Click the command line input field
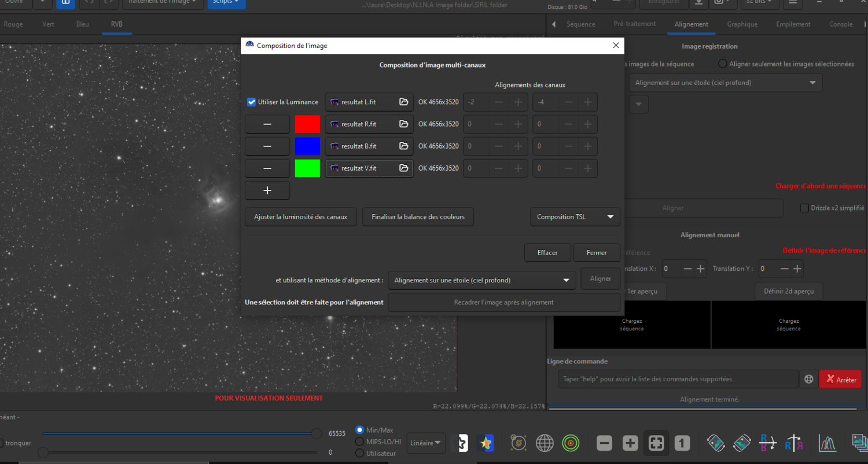The width and height of the screenshot is (868, 464). tap(678, 380)
